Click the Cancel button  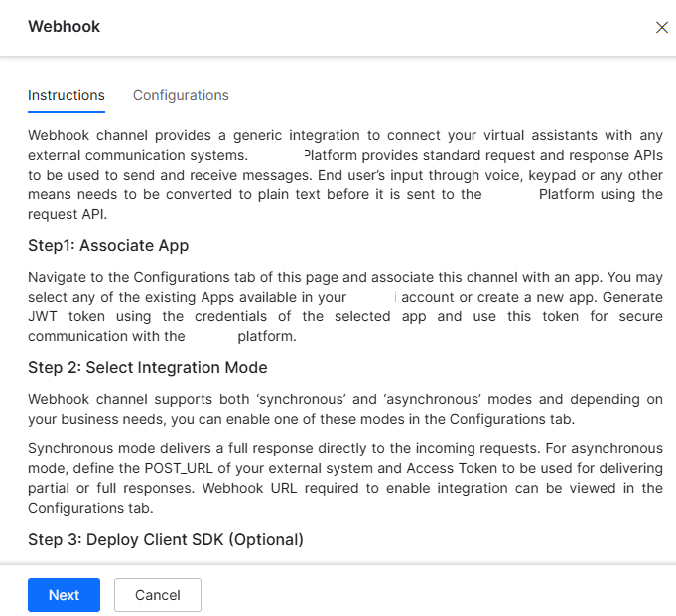tap(158, 595)
